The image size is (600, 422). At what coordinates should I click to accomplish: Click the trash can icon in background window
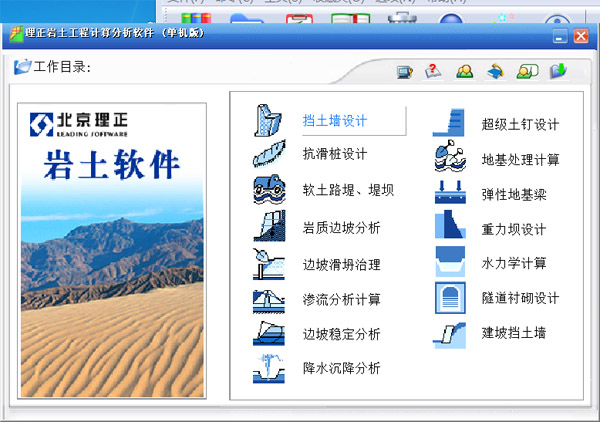pyautogui.click(x=402, y=18)
